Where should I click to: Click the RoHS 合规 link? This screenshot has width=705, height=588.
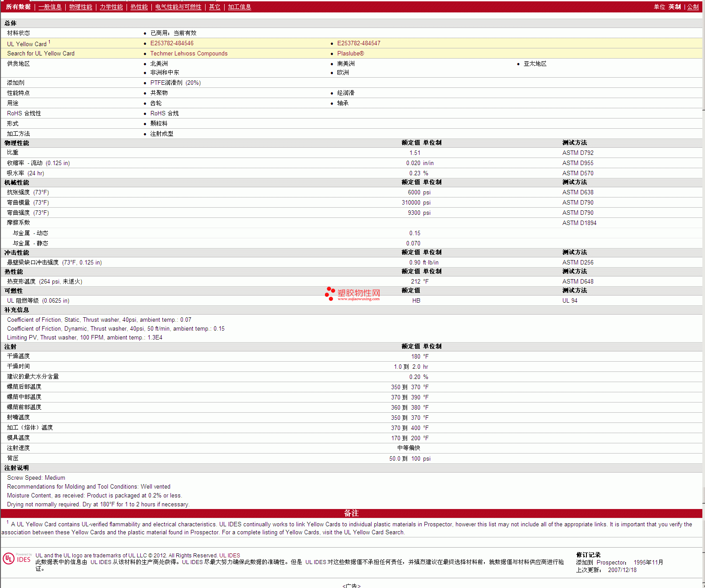coord(164,114)
